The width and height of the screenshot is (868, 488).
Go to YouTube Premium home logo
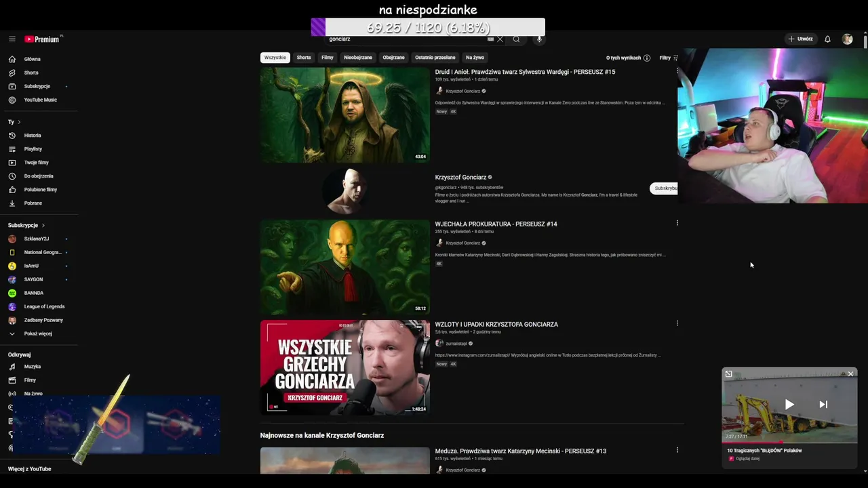coord(43,39)
